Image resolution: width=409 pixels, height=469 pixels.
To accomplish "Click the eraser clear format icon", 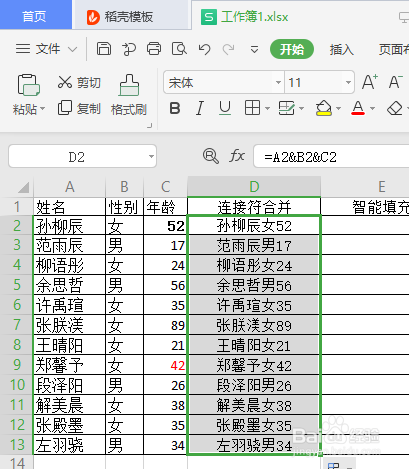I will tap(395, 108).
